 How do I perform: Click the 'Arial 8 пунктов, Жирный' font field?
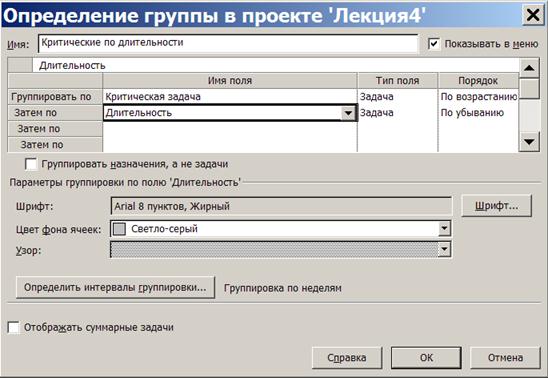click(281, 206)
